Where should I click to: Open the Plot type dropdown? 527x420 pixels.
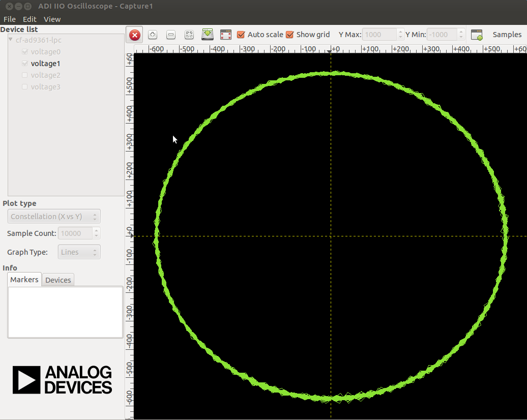pos(54,217)
